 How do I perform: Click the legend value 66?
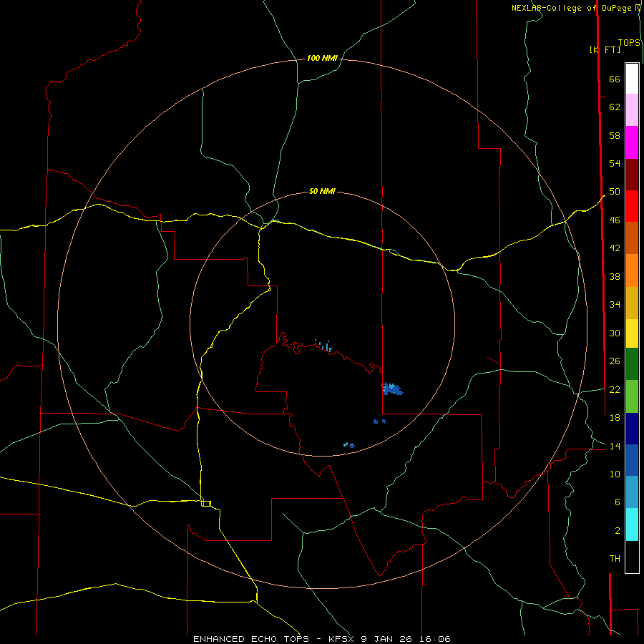point(615,79)
